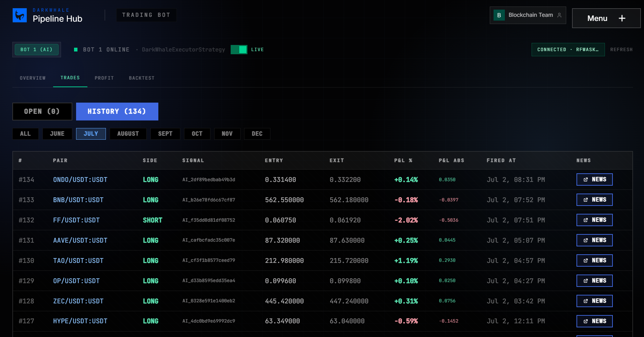Go to the Backtest tab
Image resolution: width=644 pixels, height=337 pixels.
(142, 78)
